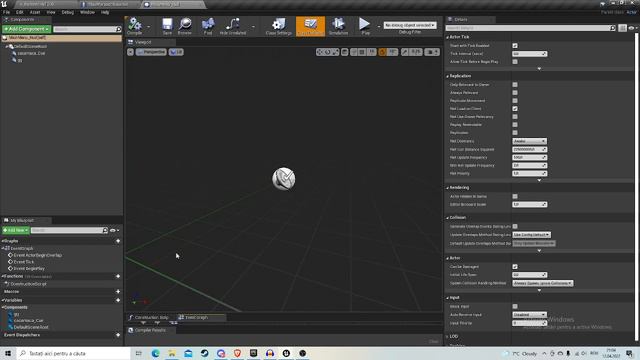Select ConstructionScript under Functions
Viewport: 640px width, 360px height.
(x=29, y=284)
